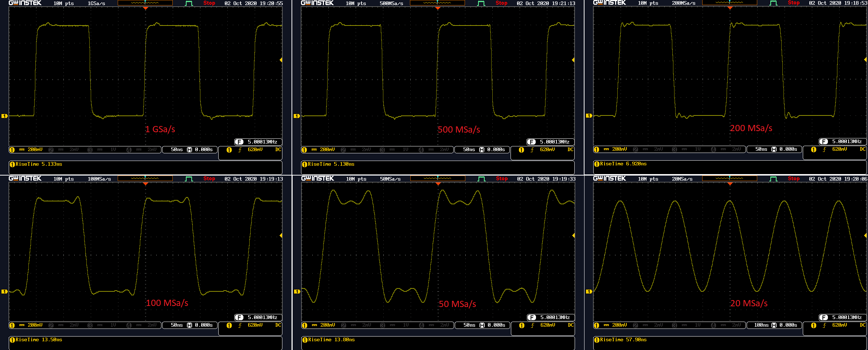Screen dimensions: 868x350
Task: Toggle channel 1 200mV indicator in the 100MSa/s panel
Action: tap(26, 325)
